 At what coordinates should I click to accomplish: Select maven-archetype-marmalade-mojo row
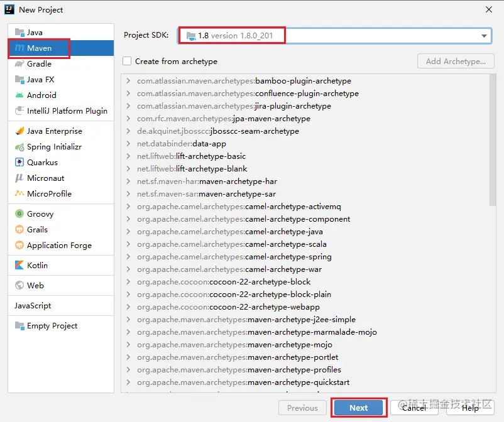[305, 332]
